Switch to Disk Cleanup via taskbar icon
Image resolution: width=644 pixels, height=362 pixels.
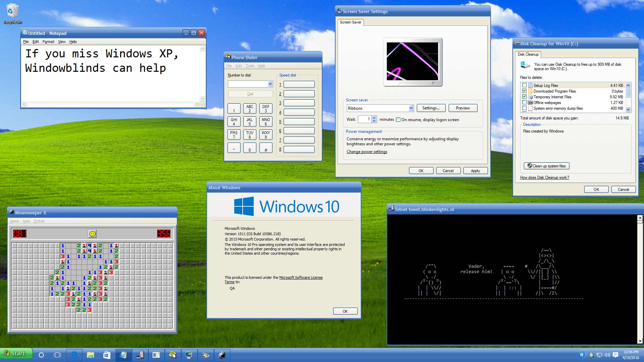(205, 355)
